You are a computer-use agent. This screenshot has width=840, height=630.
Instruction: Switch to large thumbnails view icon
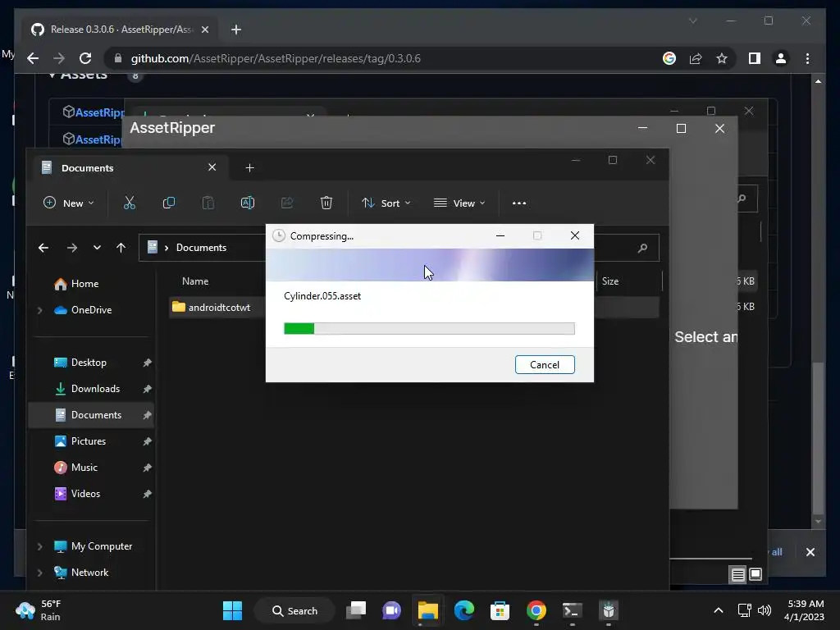[x=756, y=574]
